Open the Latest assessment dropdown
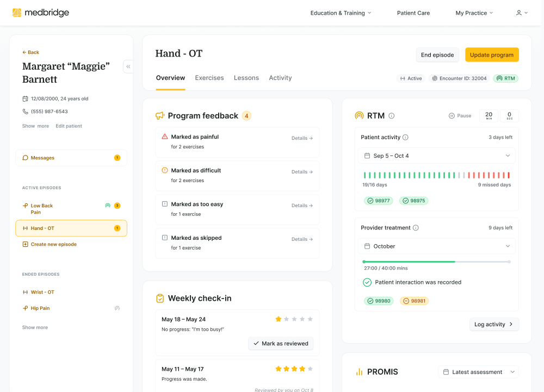Viewport: 544px width, 392px height. 478,372
